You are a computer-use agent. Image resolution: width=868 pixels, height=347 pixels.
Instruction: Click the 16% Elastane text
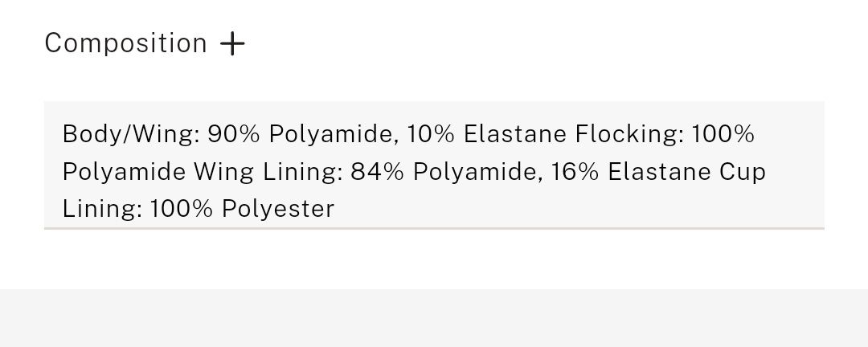[x=632, y=172]
